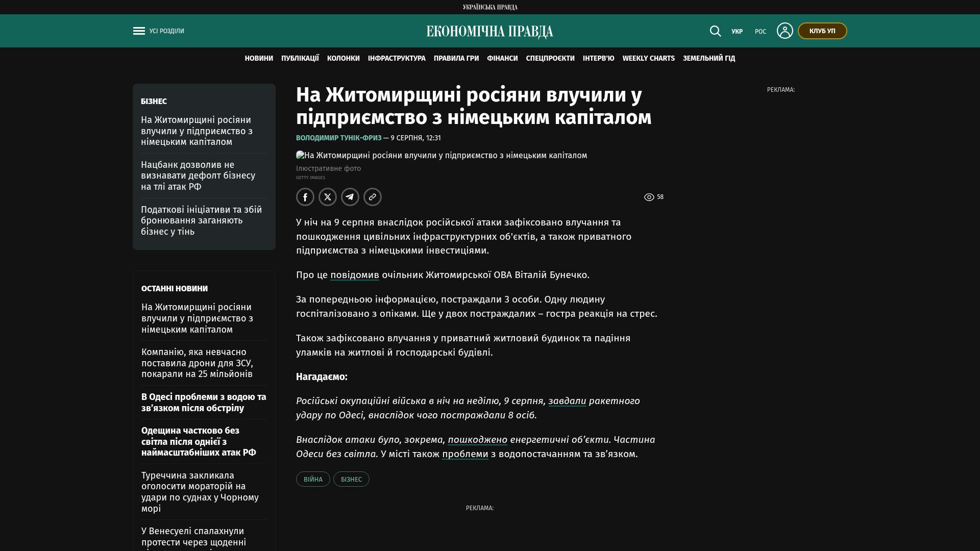Open Податкові ініціативи та збій бронювання article

[x=202, y=221]
